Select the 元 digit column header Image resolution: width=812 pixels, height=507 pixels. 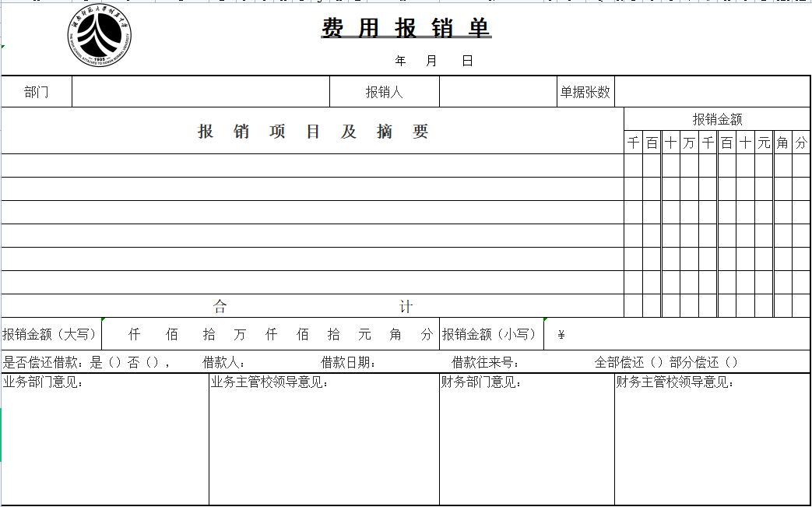pyautogui.click(x=764, y=143)
